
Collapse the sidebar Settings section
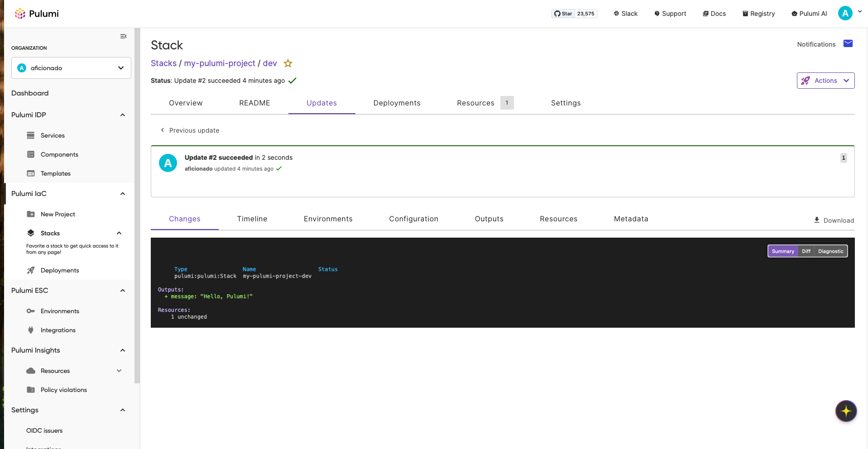coord(123,410)
